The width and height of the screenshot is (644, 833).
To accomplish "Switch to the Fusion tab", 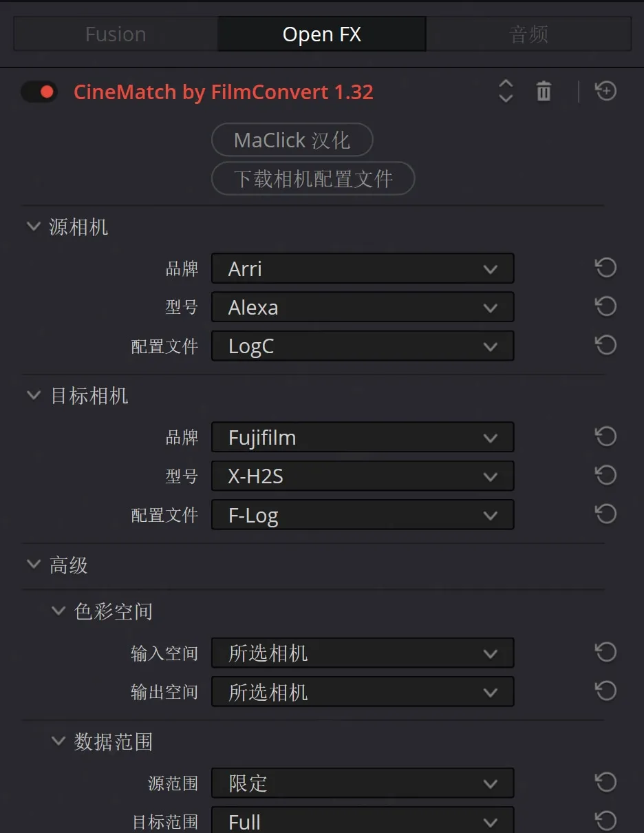I will click(x=116, y=34).
